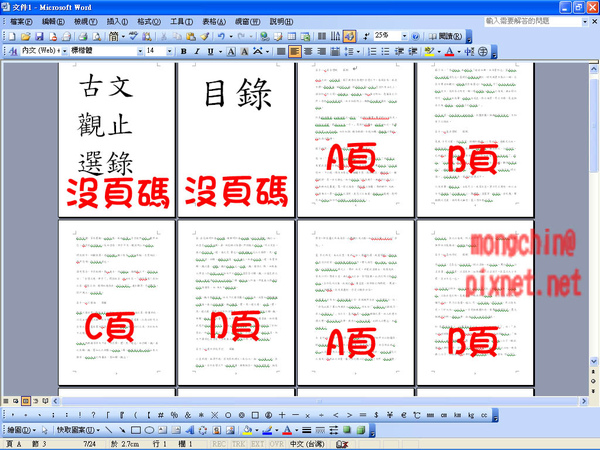This screenshot has height=450, width=600.
Task: Paste from the clipboard icon
Action: click(x=190, y=36)
